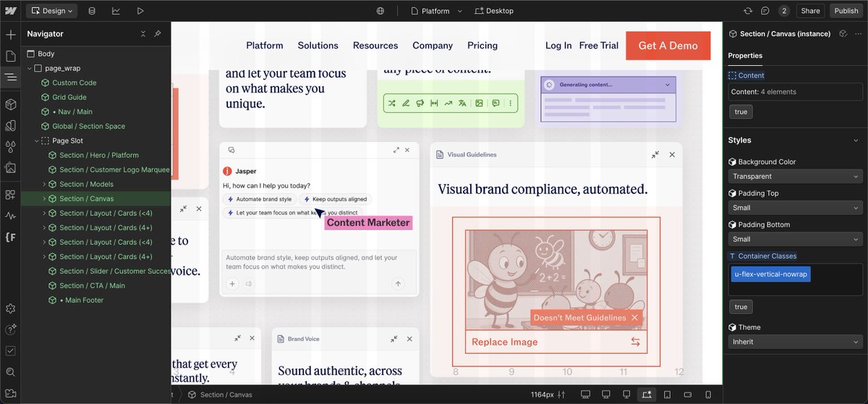Switch to the tablet breakpoint
868x404 pixels.
[667, 395]
